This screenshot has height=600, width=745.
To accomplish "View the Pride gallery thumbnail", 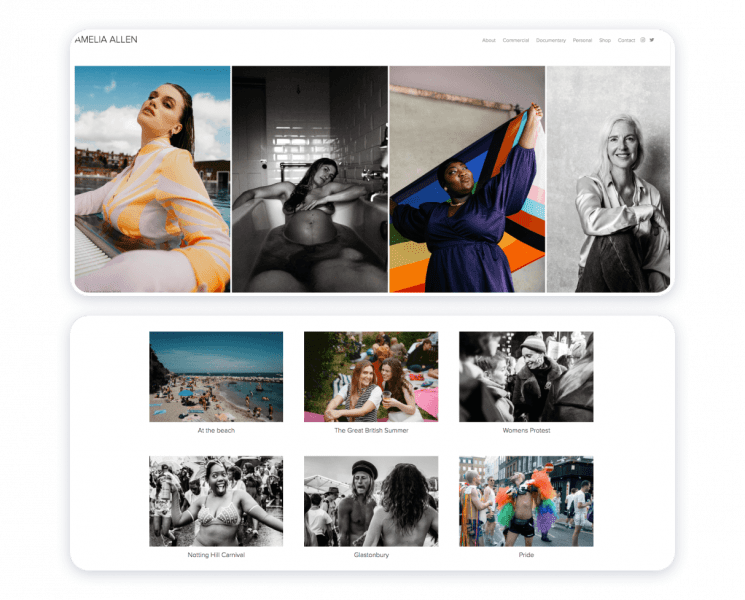I will (526, 501).
